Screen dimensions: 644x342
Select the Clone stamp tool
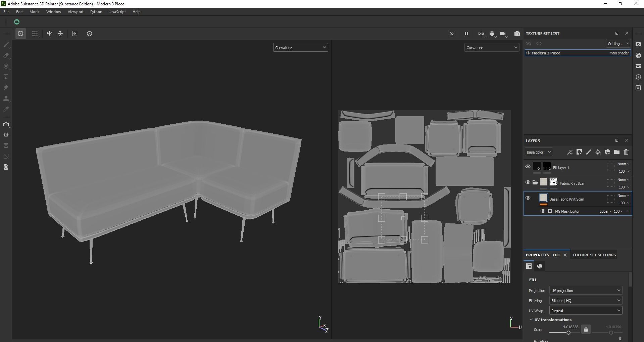click(6, 98)
